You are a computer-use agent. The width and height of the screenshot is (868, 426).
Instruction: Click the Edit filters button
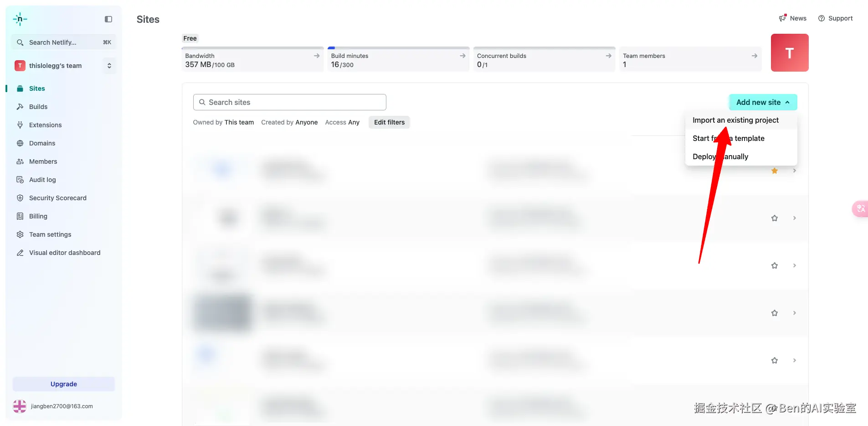389,122
